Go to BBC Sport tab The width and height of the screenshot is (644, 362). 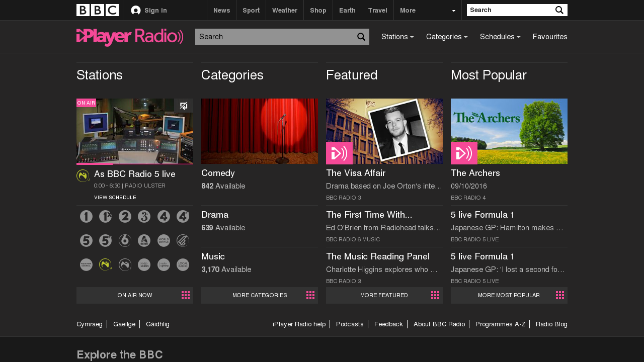coord(251,10)
